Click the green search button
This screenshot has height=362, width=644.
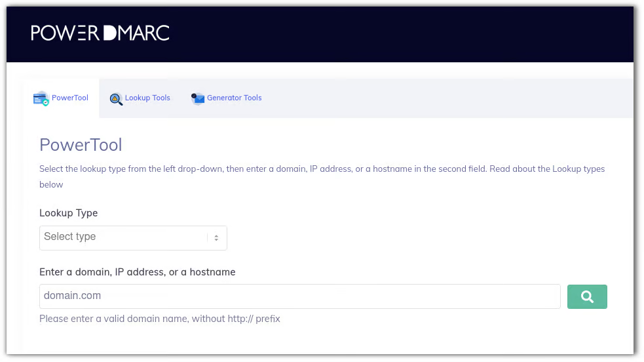(587, 296)
